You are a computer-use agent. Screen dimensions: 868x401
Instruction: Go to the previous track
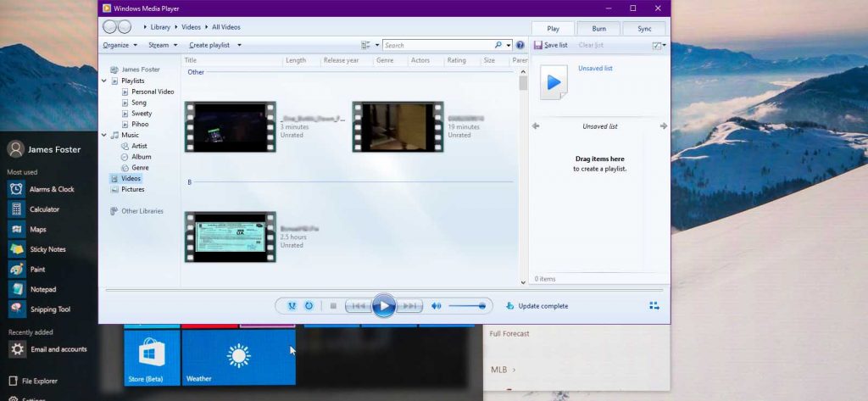359,306
